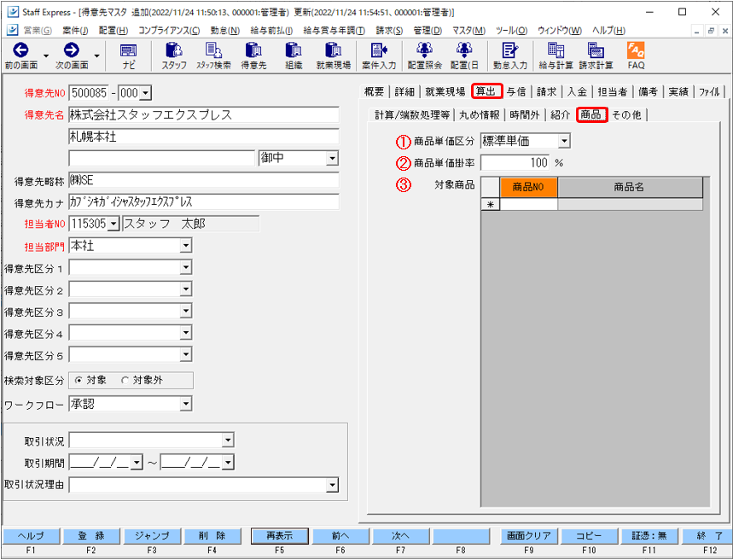Open the スタッフ toolbar icon
The height and width of the screenshot is (560, 733).
click(174, 50)
